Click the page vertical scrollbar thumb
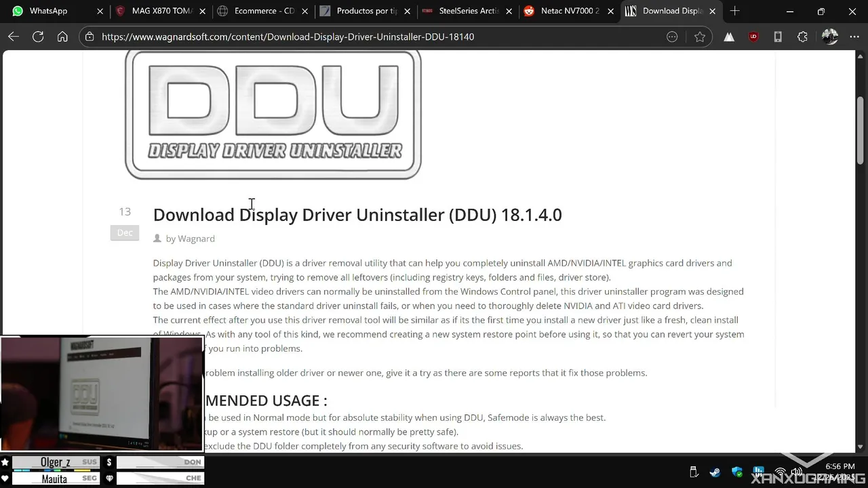 [861, 130]
